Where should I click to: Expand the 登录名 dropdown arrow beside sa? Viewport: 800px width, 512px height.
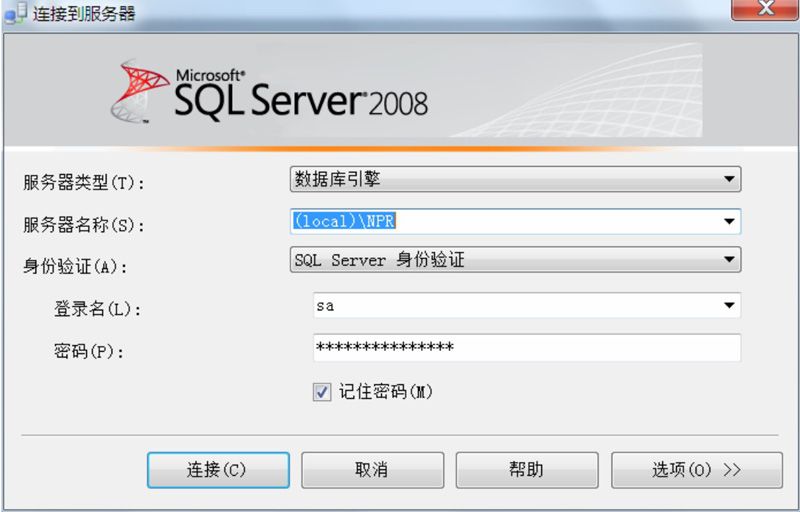[x=729, y=305]
